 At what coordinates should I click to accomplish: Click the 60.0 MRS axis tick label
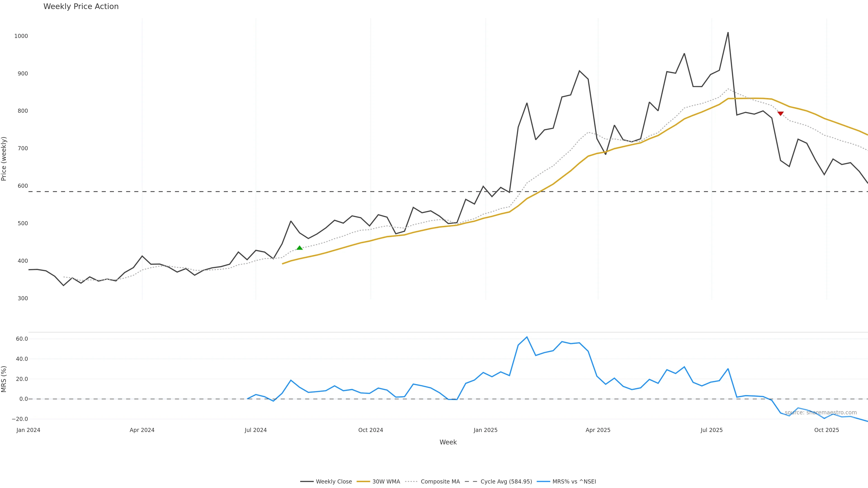(x=22, y=339)
